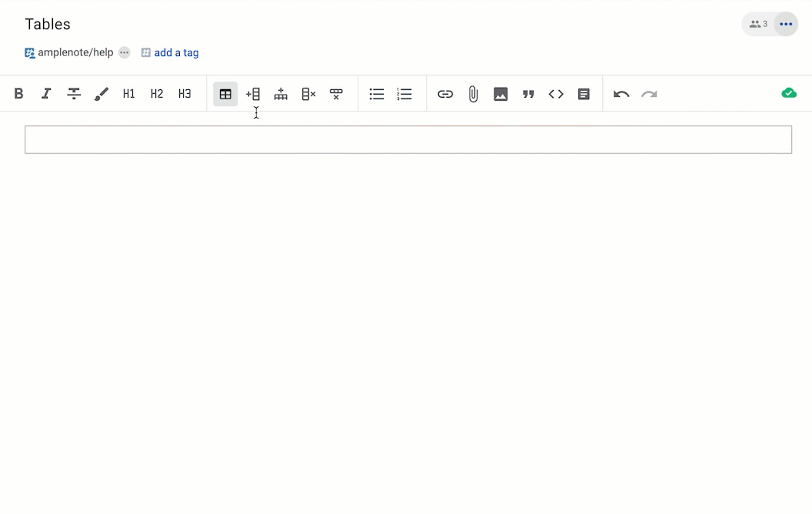
Task: Open shared collaborators button showing 3
Action: click(x=758, y=25)
